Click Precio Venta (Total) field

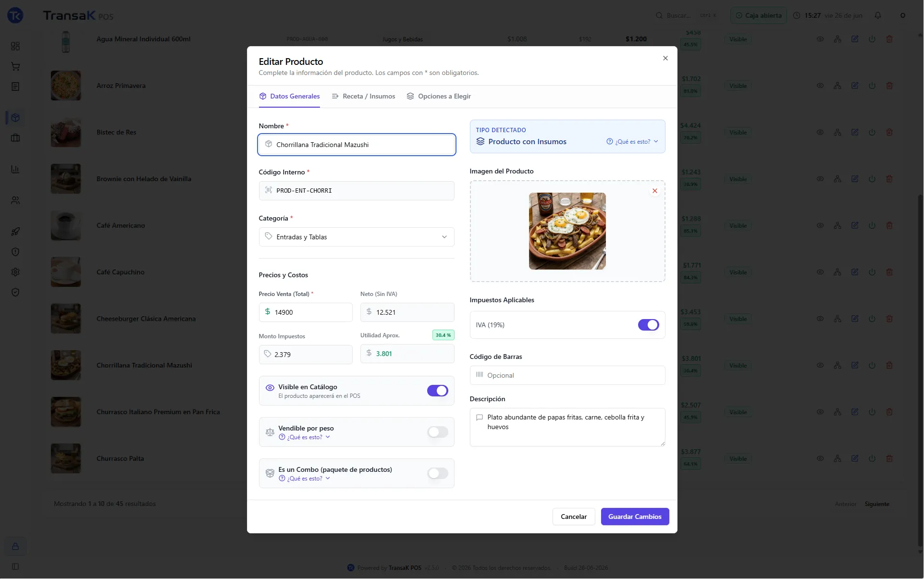[x=306, y=312]
